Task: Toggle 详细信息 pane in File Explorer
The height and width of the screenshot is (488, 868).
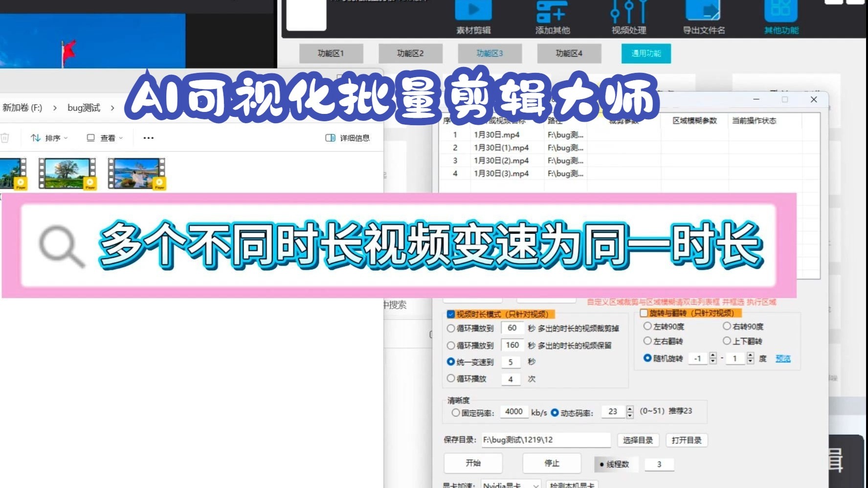Action: click(x=348, y=138)
